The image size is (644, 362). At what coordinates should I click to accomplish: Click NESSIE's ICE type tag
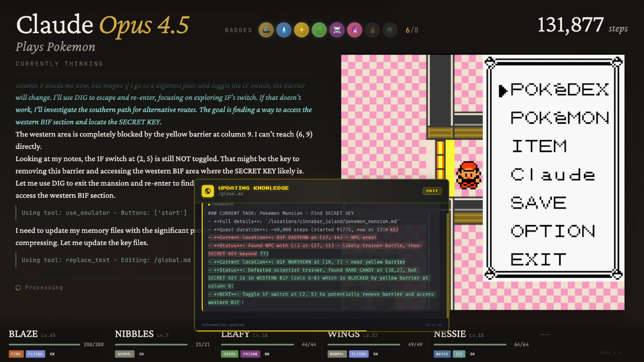point(459,354)
